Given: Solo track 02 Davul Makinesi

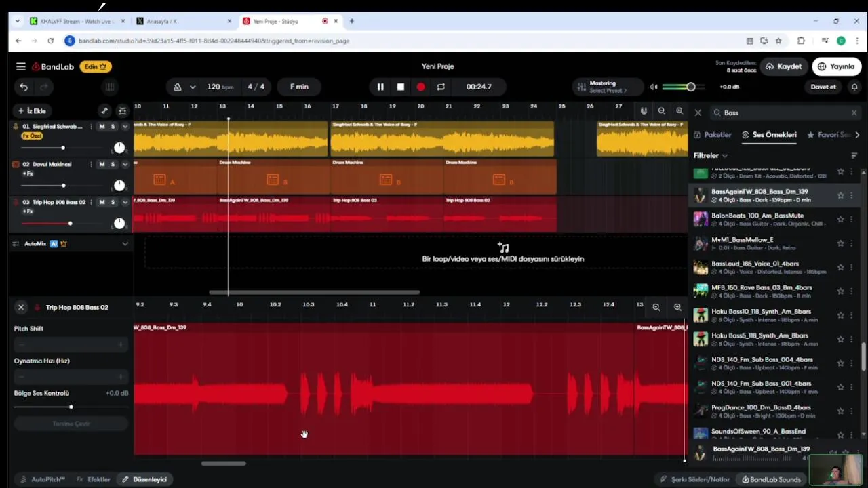Looking at the screenshot, I should click(x=113, y=164).
